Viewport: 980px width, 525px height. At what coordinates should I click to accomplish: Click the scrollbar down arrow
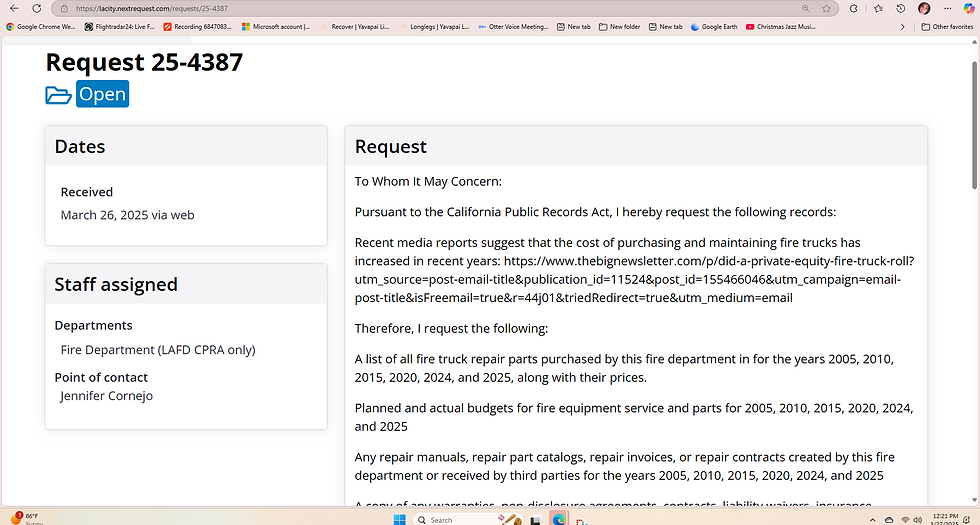974,501
